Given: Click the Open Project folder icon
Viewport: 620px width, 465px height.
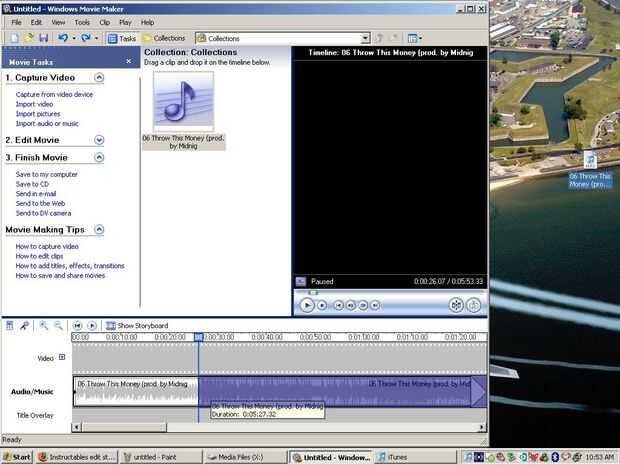Looking at the screenshot, I should [29, 38].
